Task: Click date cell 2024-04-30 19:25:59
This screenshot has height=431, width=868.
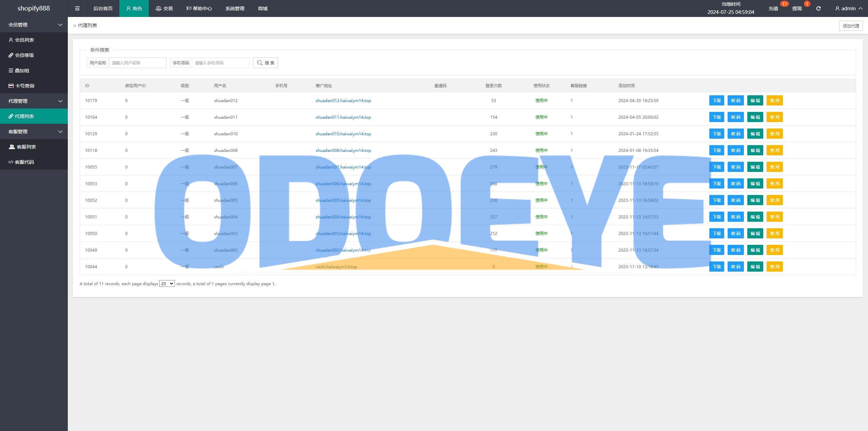Action: point(638,100)
